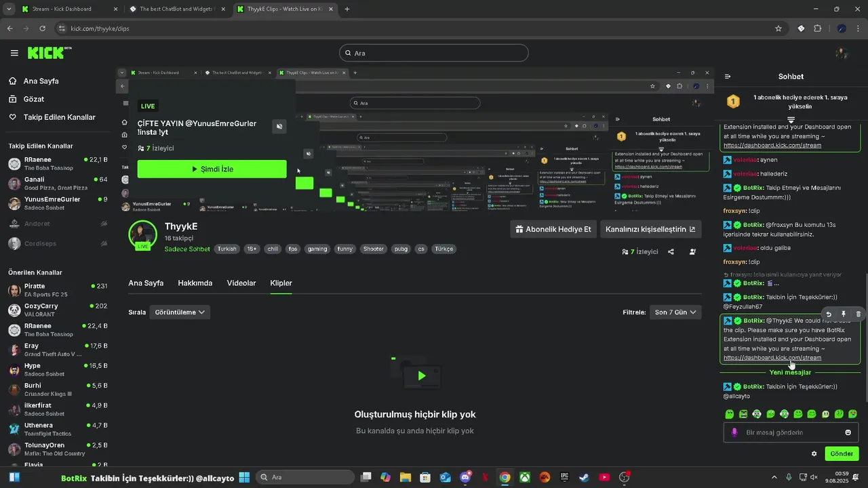
Task: Open Gözat in left sidebar
Action: tap(34, 99)
